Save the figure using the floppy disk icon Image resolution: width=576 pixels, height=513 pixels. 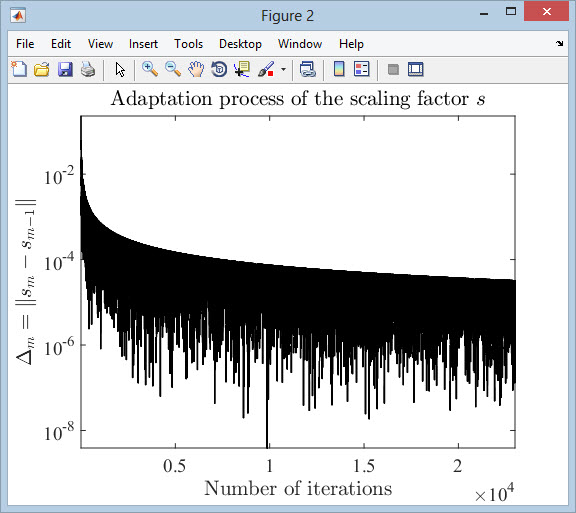(x=65, y=69)
